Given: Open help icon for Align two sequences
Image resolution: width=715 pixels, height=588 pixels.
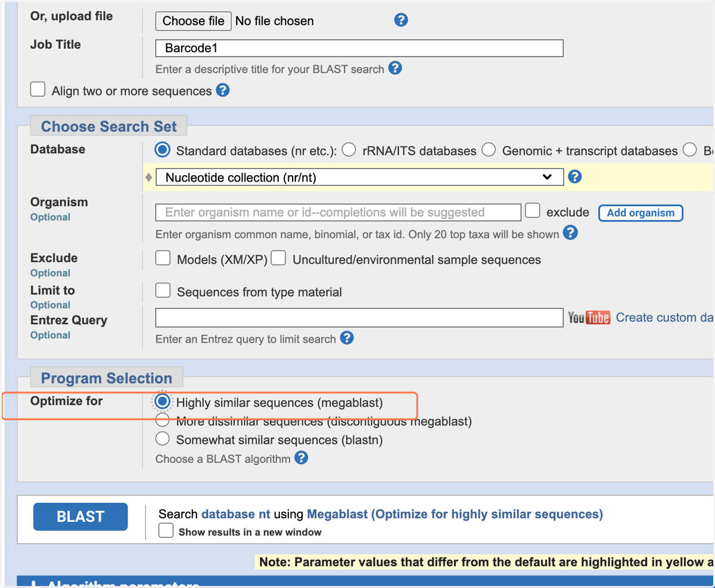Looking at the screenshot, I should 223,91.
